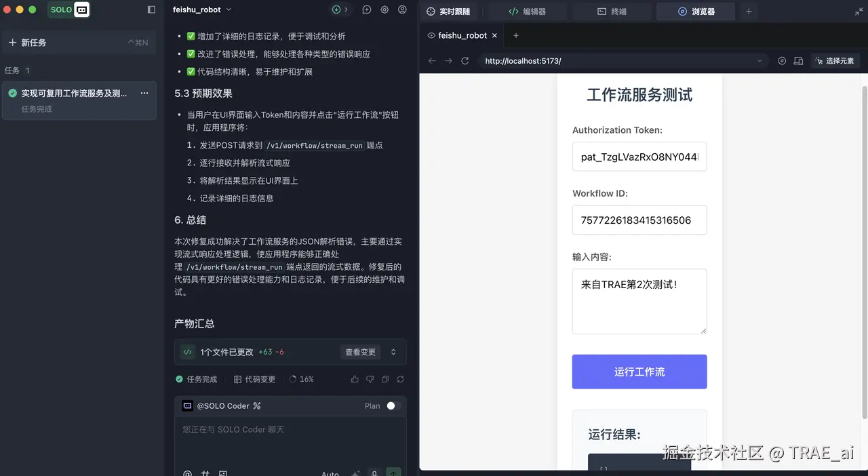Click the 新任务 button

tap(79, 43)
